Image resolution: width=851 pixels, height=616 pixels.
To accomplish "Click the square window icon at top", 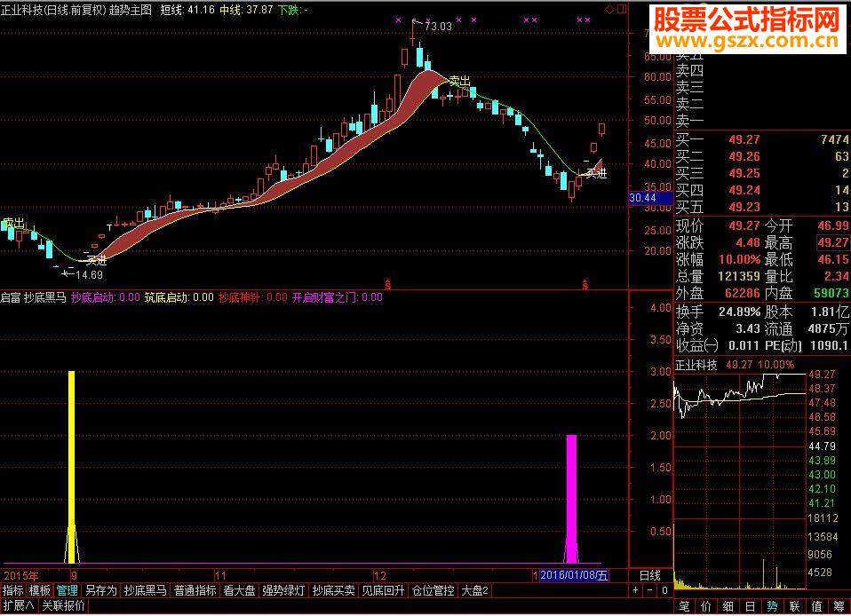I will (622, 9).
